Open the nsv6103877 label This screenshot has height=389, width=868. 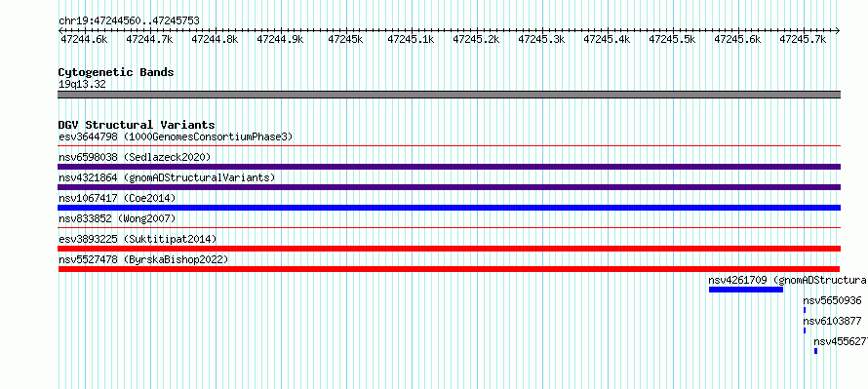pos(832,321)
